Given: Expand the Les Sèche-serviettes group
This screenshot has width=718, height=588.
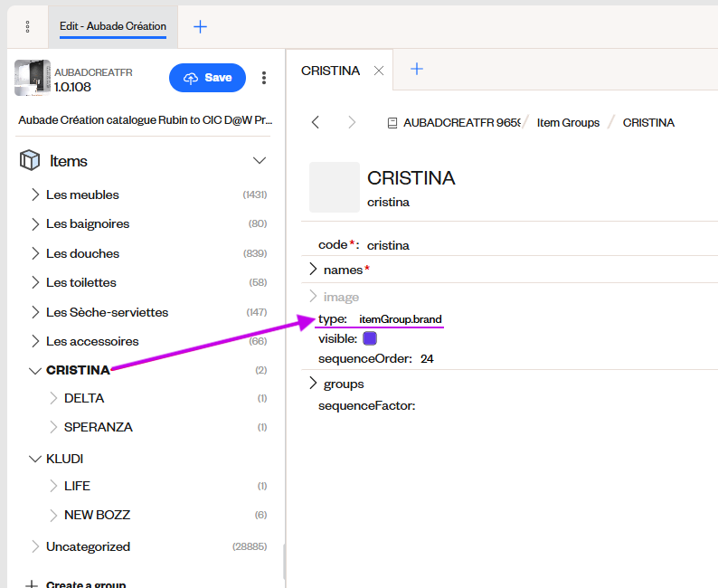Looking at the screenshot, I should tap(35, 312).
